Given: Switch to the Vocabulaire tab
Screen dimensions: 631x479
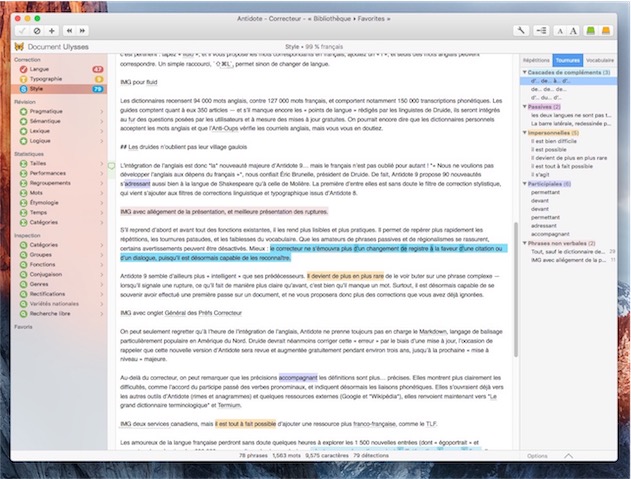Looking at the screenshot, I should click(600, 60).
